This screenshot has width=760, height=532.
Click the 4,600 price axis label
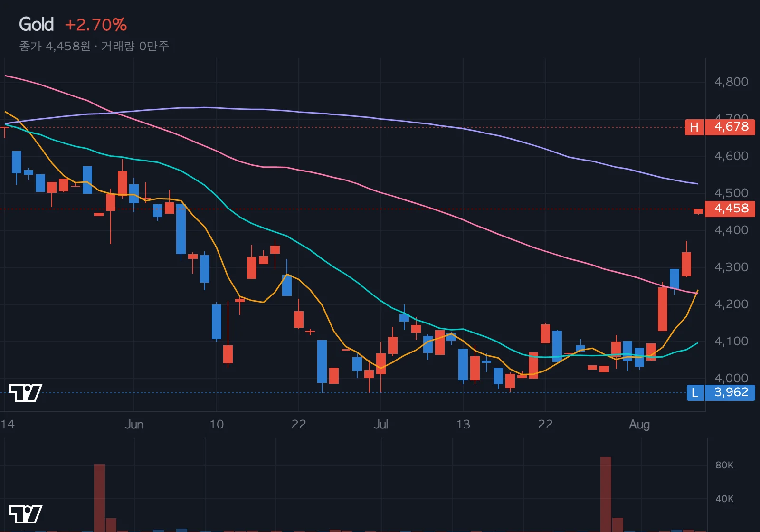coord(731,156)
